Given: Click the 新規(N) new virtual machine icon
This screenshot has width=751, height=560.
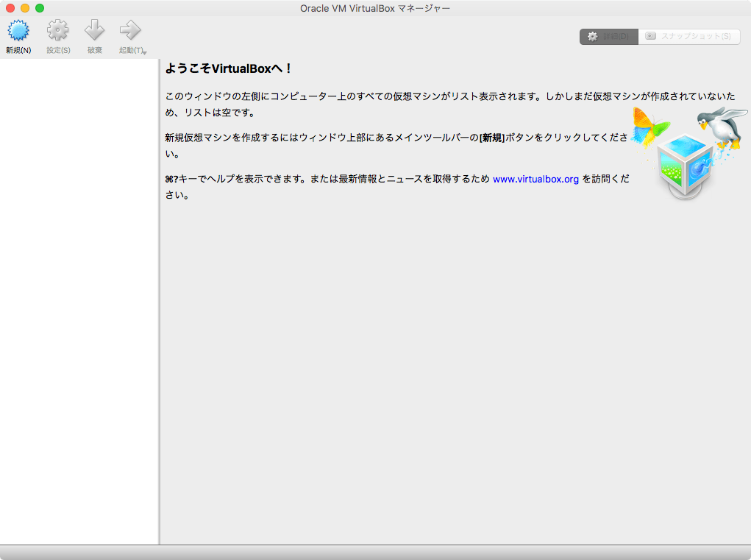Looking at the screenshot, I should click(18, 31).
